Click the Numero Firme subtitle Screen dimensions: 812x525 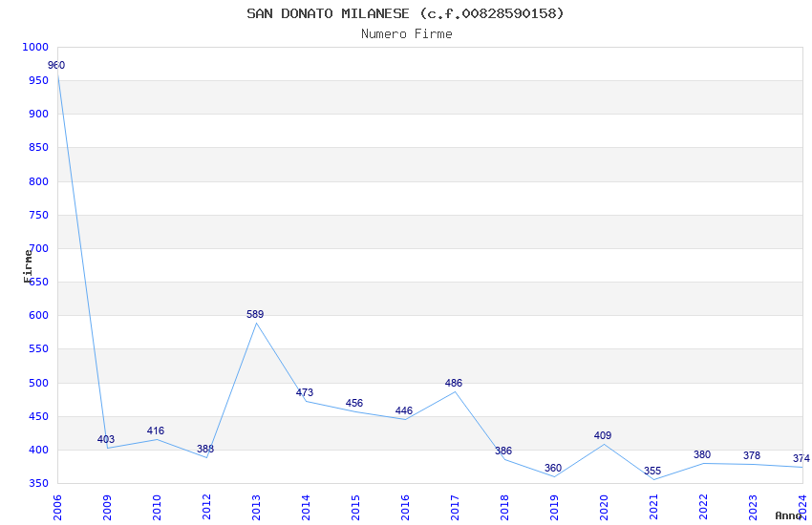click(x=407, y=33)
